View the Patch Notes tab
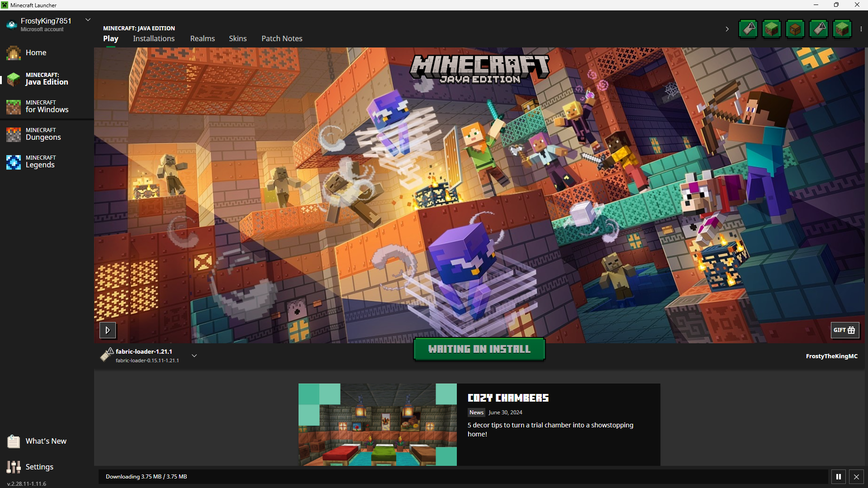The image size is (868, 488). tap(282, 38)
